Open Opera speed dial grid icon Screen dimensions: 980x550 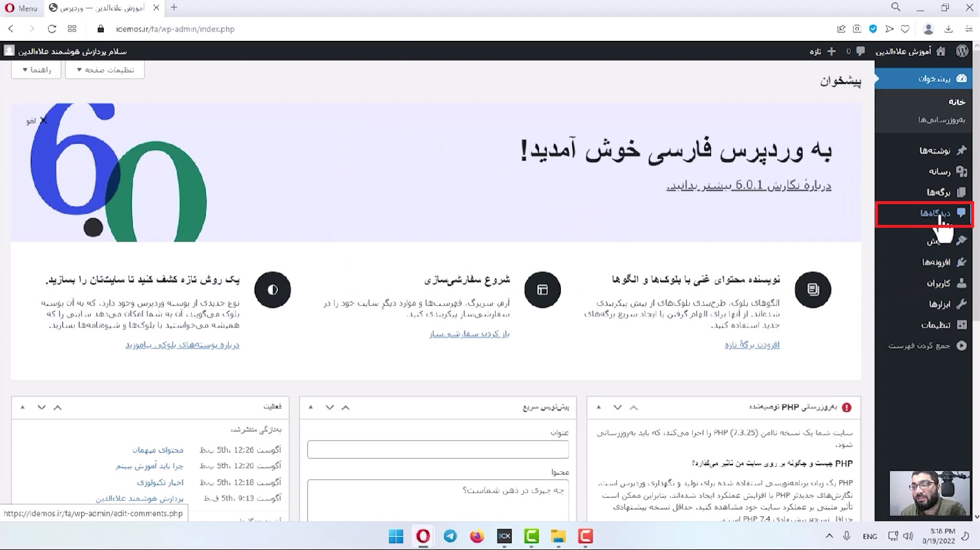(72, 28)
